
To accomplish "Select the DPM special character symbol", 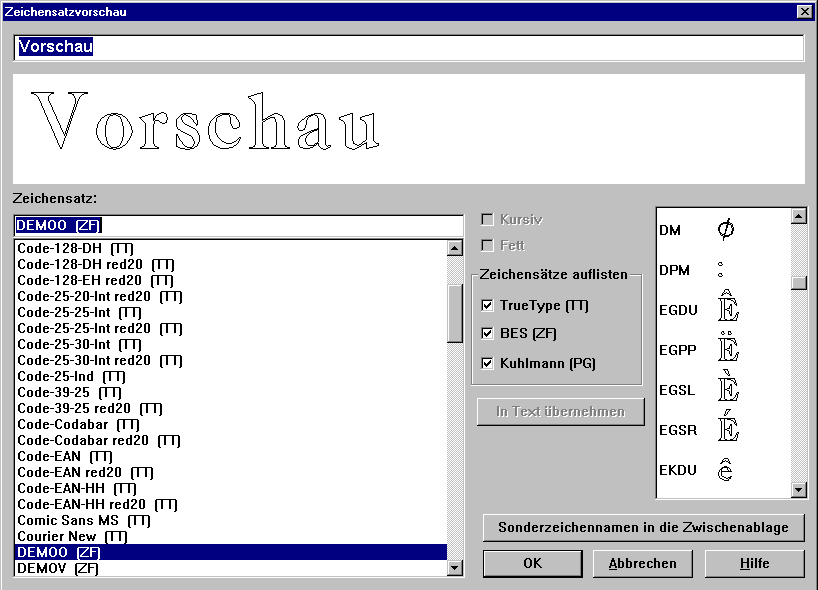I will click(x=722, y=270).
